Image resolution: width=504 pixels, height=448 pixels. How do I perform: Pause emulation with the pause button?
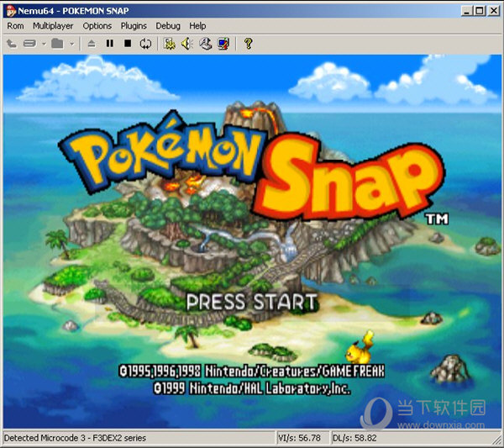(110, 44)
